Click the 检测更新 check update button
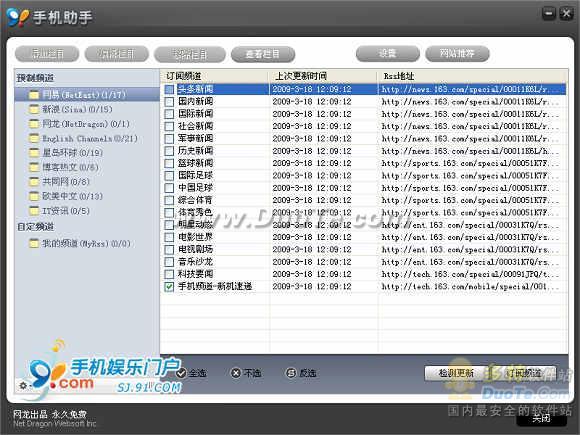 point(456,373)
